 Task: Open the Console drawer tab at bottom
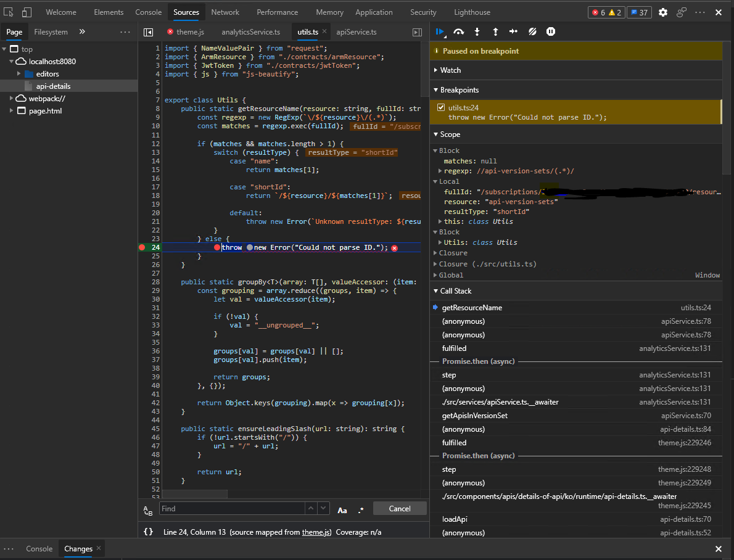point(39,549)
